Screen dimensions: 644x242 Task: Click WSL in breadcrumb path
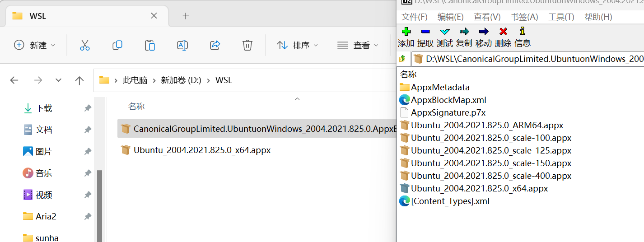point(224,80)
